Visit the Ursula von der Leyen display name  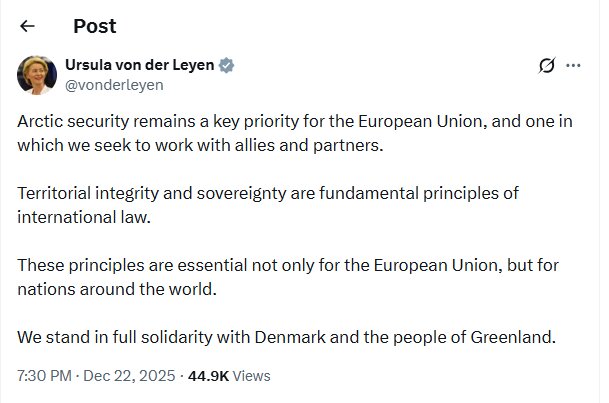tap(140, 66)
